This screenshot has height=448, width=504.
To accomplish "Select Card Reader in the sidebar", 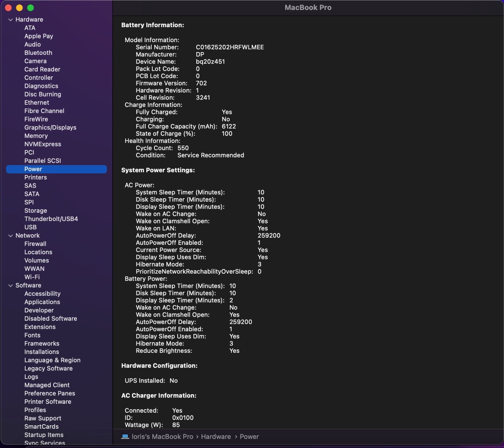I will point(42,69).
